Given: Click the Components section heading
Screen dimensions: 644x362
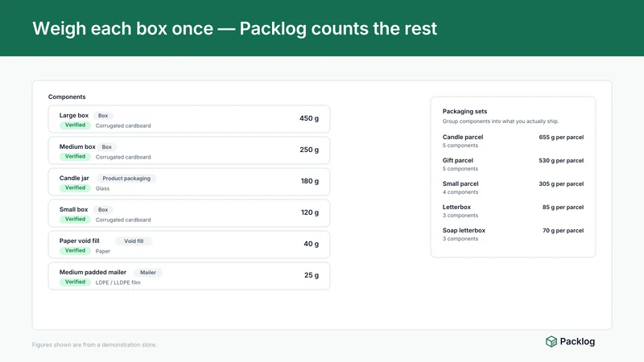Looking at the screenshot, I should [67, 97].
